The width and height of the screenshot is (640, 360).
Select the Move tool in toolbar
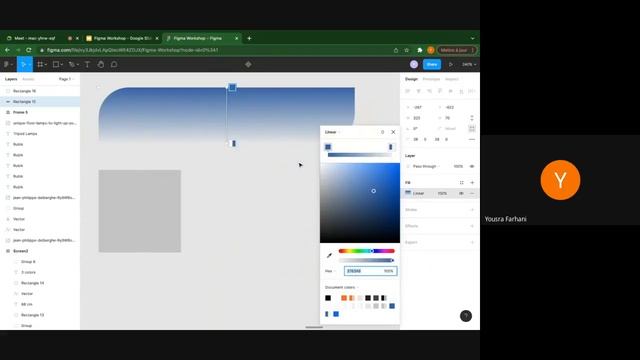(x=23, y=64)
